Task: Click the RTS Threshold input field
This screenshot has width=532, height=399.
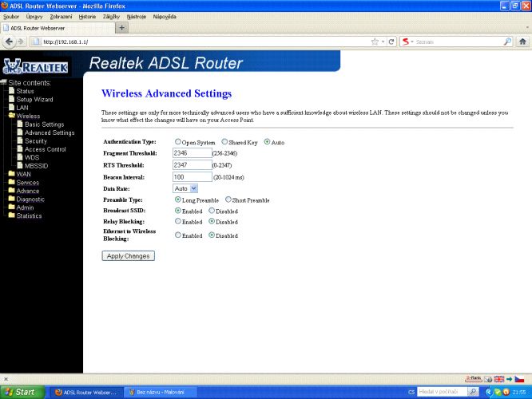Action: click(192, 164)
